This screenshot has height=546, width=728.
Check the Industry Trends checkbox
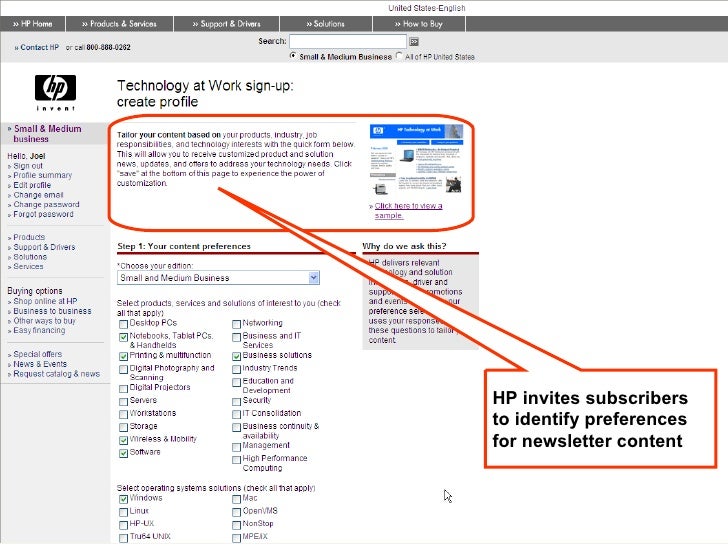pos(236,369)
